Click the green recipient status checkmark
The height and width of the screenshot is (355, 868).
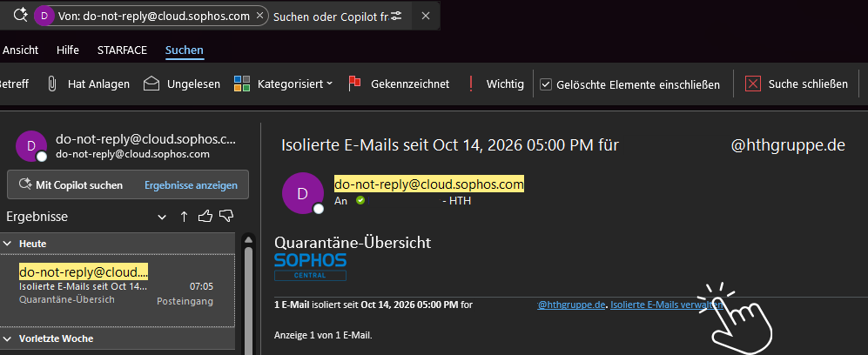[360, 200]
